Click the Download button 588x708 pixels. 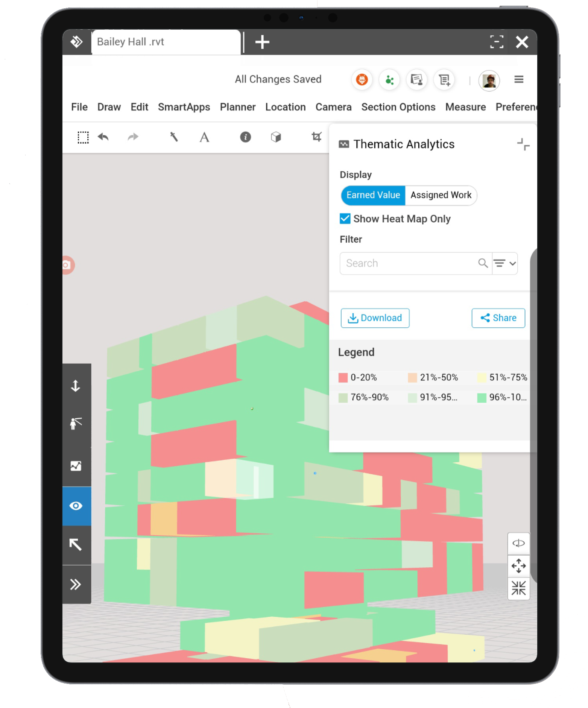coord(375,318)
